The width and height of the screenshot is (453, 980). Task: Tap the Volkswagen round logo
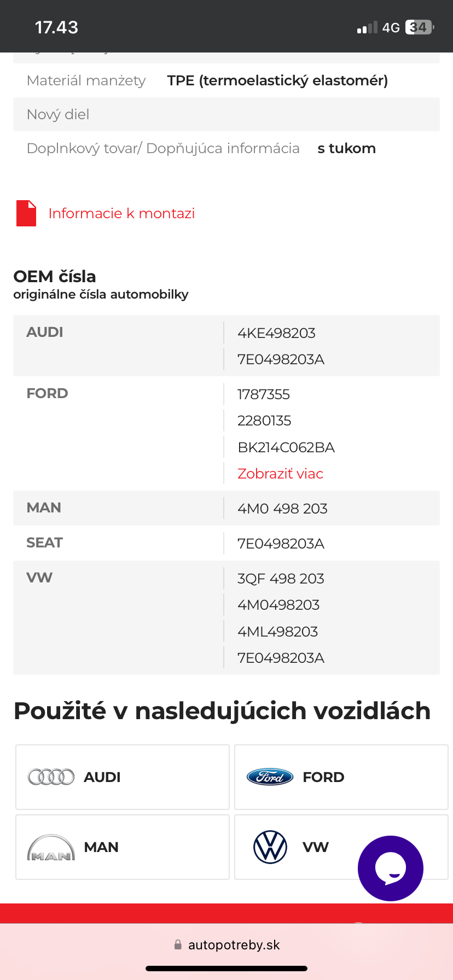coord(270,847)
